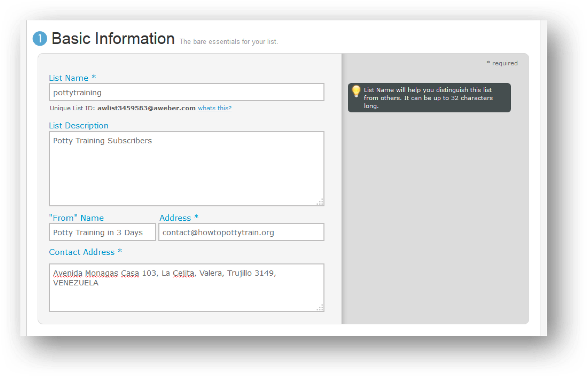Viewport: 588px width, 377px height.
Task: Click the Address label
Action: tap(175, 218)
